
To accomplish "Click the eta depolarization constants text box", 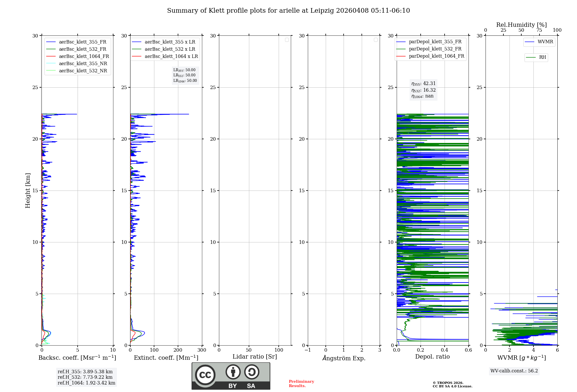I will point(423,90).
